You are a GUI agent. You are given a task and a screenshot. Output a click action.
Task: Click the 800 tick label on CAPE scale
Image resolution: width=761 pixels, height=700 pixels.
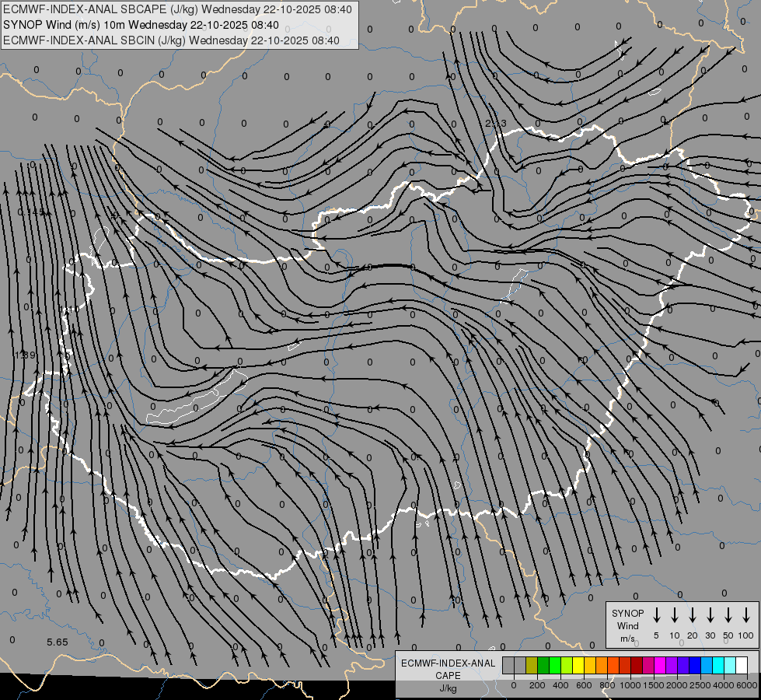point(607,685)
